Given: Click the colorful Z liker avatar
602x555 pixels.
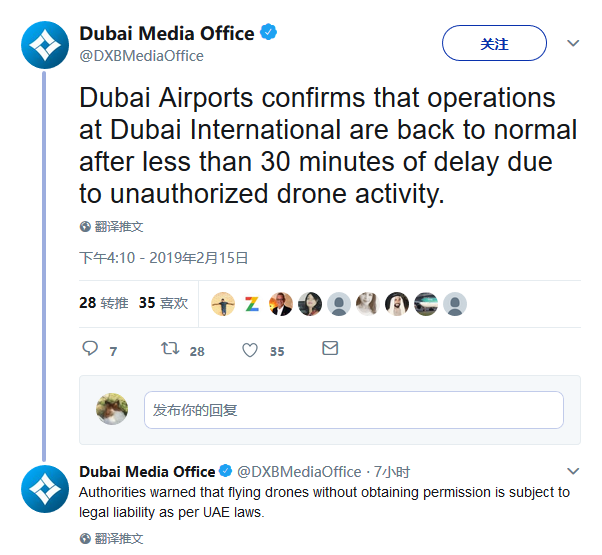Looking at the screenshot, I should 252,304.
